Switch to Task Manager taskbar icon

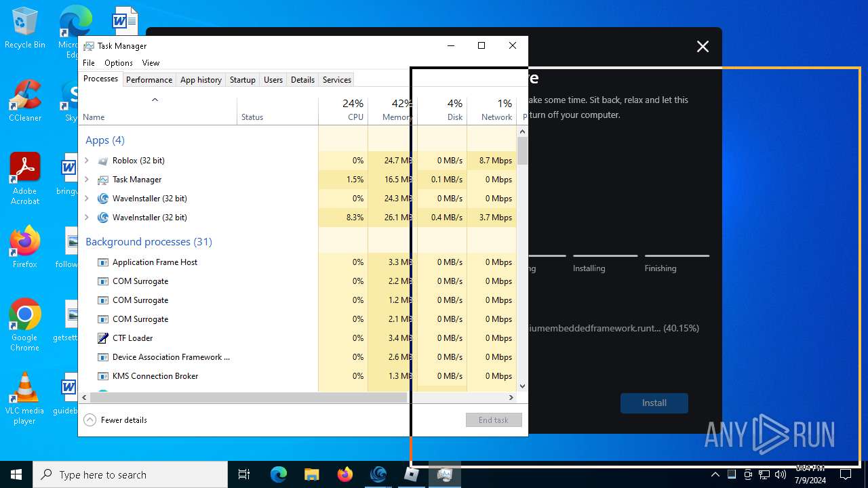pos(445,474)
